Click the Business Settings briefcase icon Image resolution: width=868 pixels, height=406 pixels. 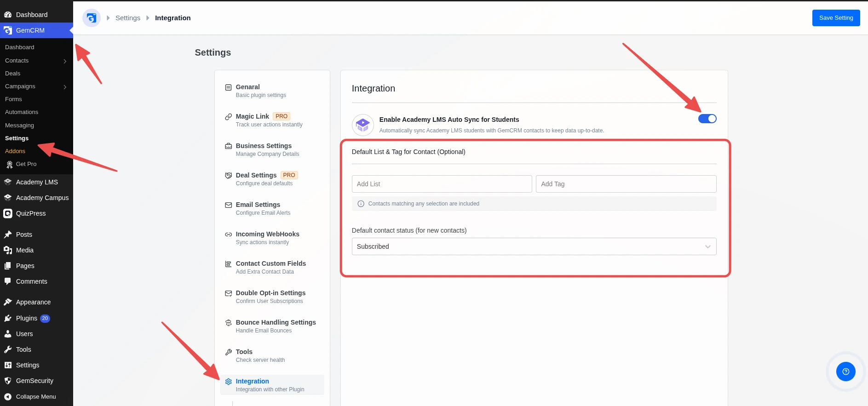coord(228,146)
